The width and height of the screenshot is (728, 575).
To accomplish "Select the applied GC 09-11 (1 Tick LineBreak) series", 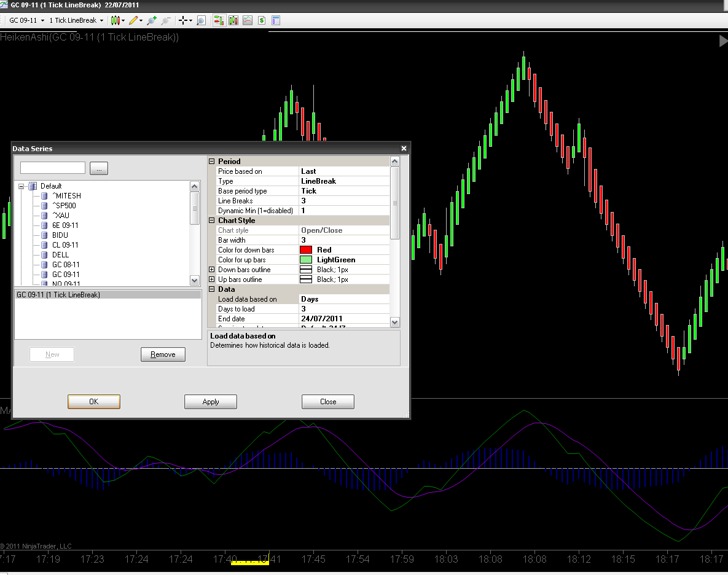I will coord(108,295).
